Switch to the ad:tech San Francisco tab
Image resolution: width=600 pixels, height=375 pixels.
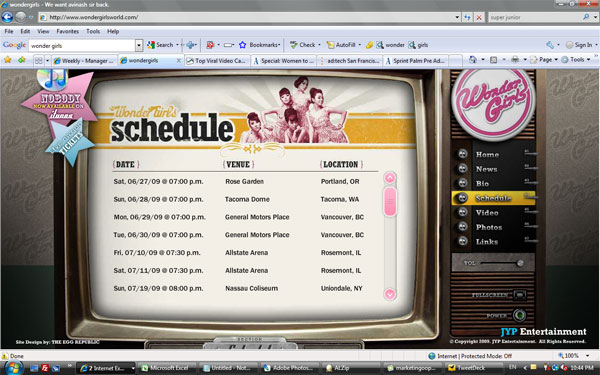click(350, 60)
